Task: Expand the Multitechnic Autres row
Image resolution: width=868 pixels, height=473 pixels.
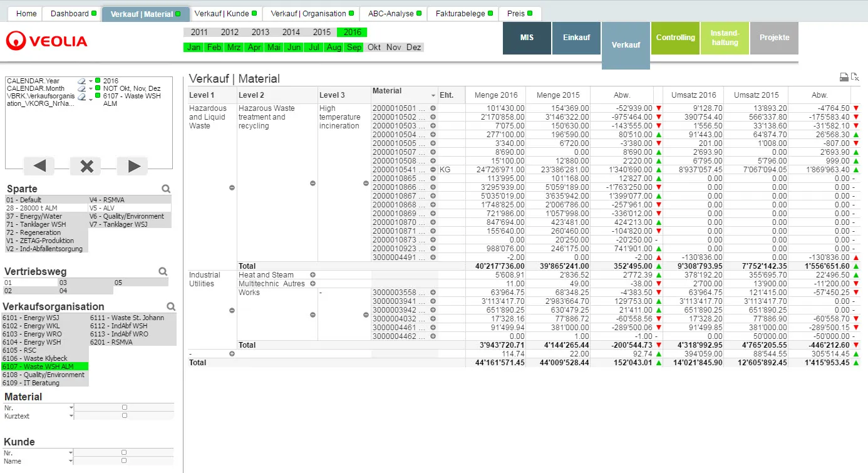Action: point(313,284)
